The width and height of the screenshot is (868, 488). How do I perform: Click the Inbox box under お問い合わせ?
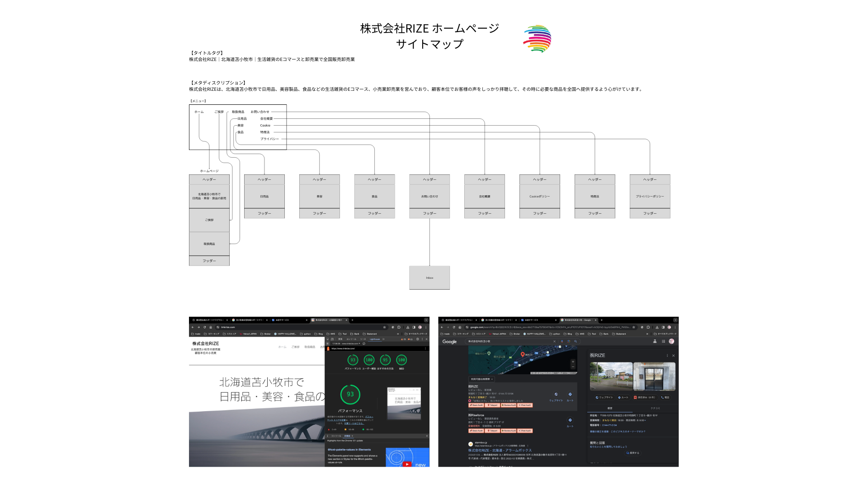click(x=429, y=277)
